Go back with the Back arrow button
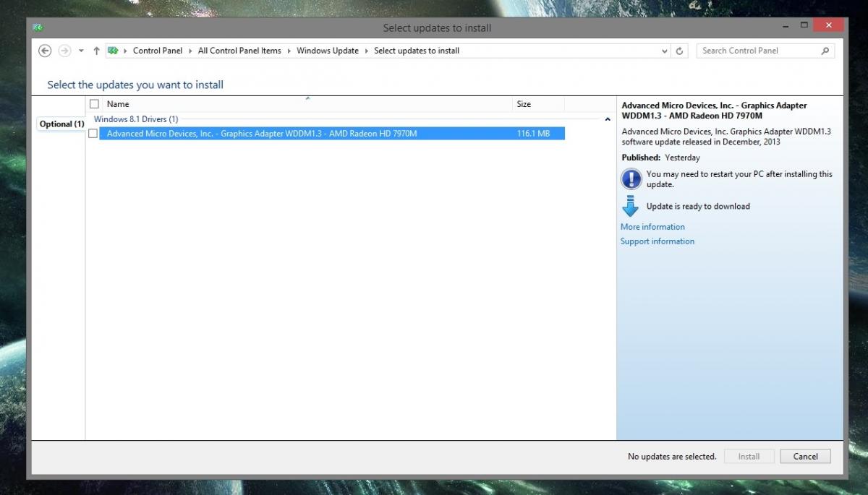Screen dimensions: 868x495 tap(45, 51)
